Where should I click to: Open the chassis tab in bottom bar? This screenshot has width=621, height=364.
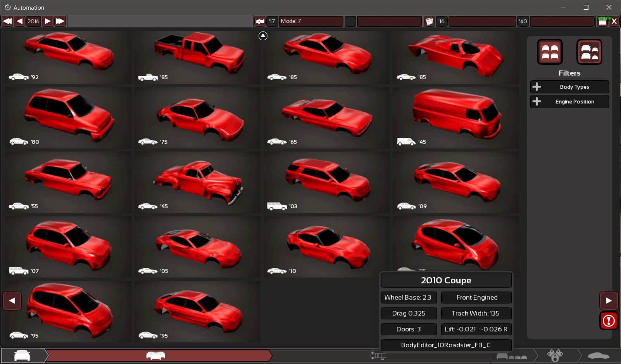point(378,355)
